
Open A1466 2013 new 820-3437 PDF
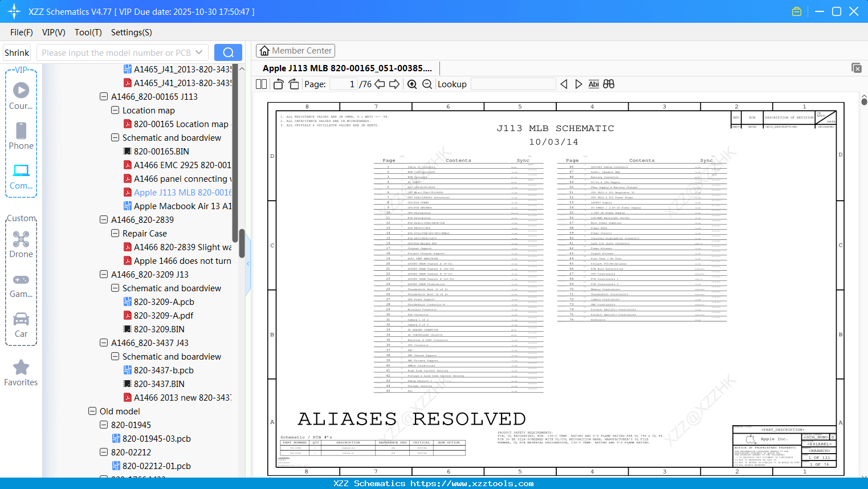pos(177,398)
